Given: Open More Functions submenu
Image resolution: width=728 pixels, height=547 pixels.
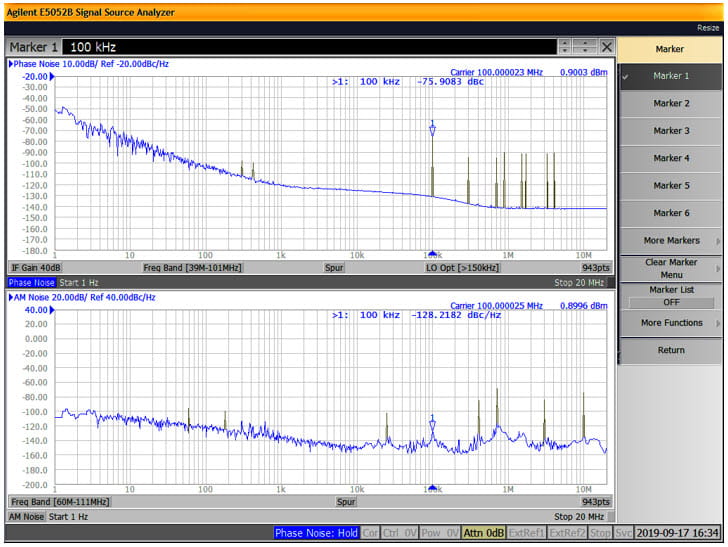Looking at the screenshot, I should tap(670, 323).
